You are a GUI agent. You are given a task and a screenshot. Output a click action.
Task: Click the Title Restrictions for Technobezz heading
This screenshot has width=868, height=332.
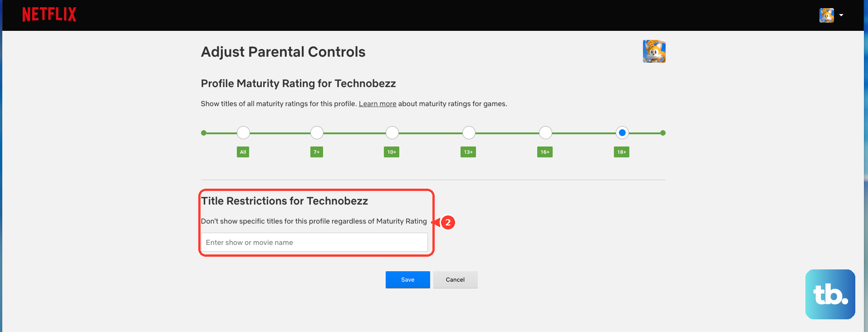point(284,201)
